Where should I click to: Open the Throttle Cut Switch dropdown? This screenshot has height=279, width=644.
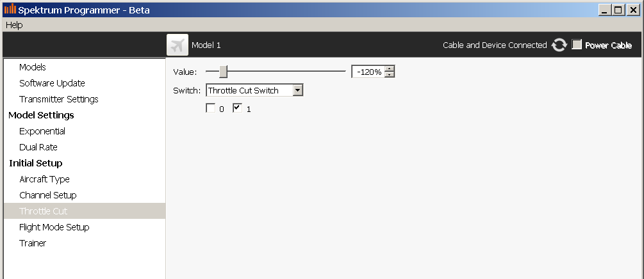[x=297, y=90]
